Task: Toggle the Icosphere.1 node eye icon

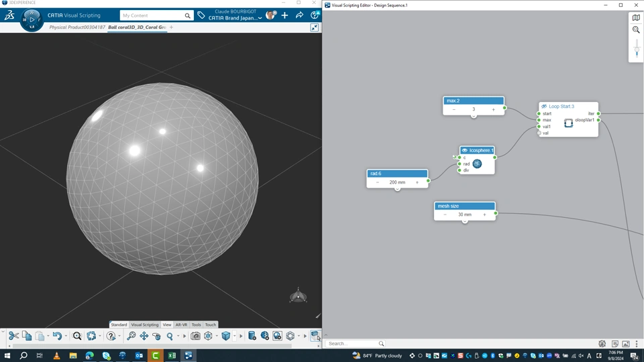Action: [464, 150]
